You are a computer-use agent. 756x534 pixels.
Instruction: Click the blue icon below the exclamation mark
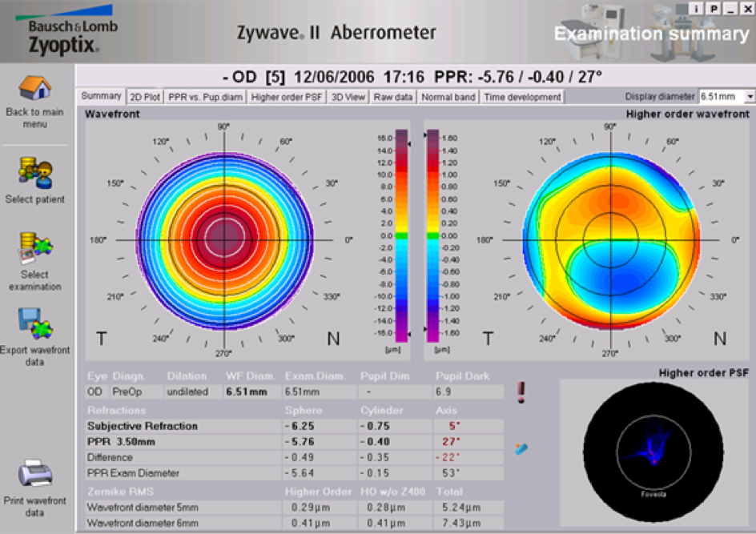(x=521, y=449)
